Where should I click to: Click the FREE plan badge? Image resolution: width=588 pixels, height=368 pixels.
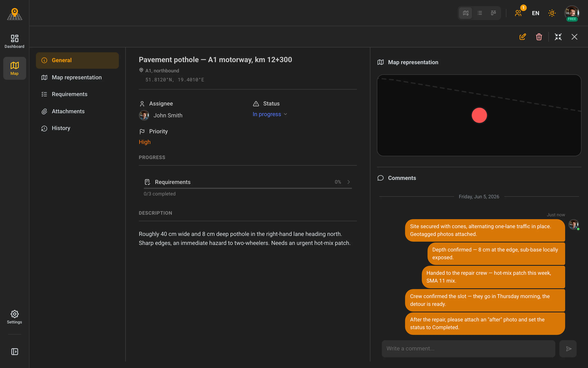[572, 19]
